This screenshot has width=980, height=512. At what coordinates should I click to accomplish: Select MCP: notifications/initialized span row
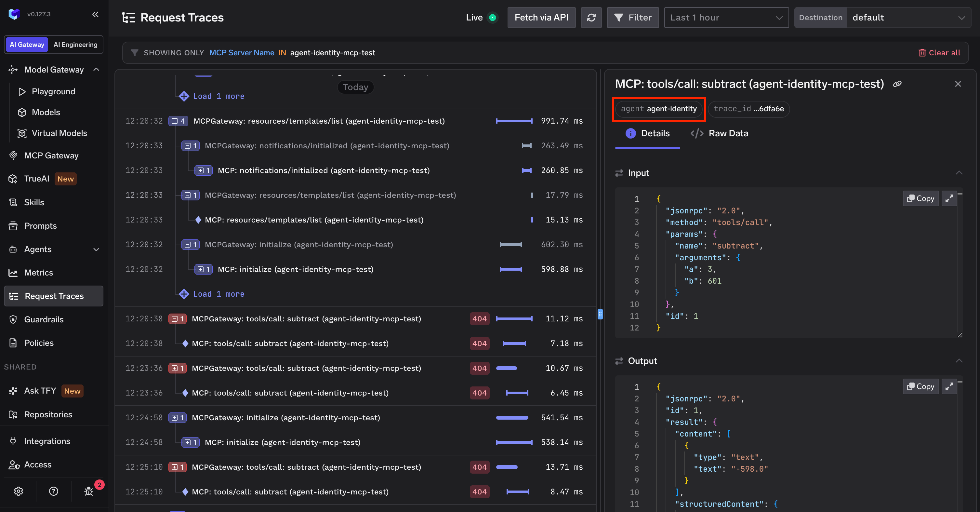coord(355,170)
